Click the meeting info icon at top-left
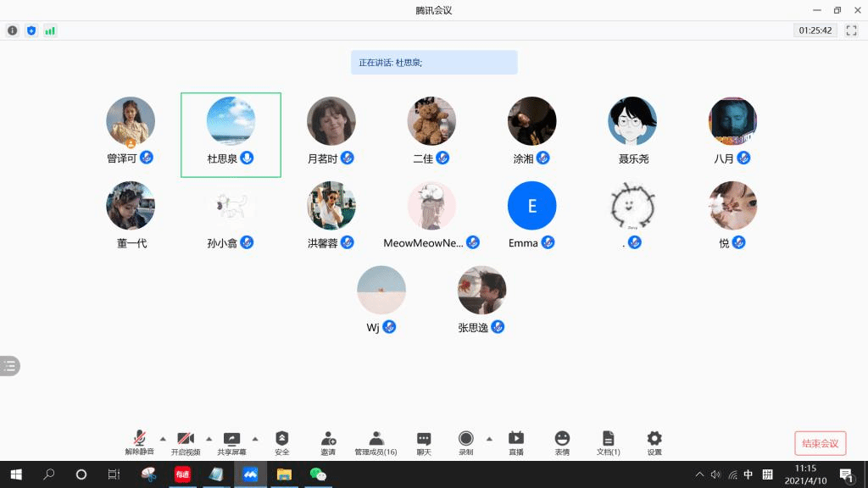The height and width of the screenshot is (488, 868). click(x=13, y=30)
